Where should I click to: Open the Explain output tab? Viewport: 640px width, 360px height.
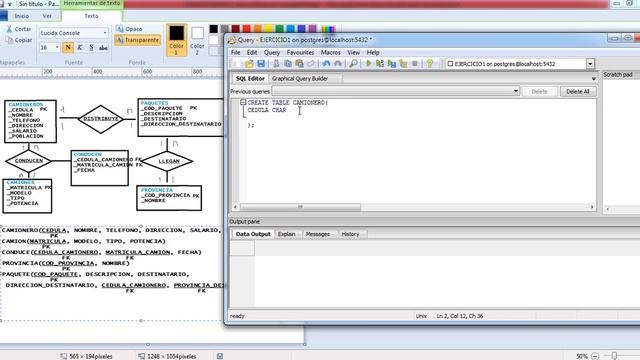287,234
